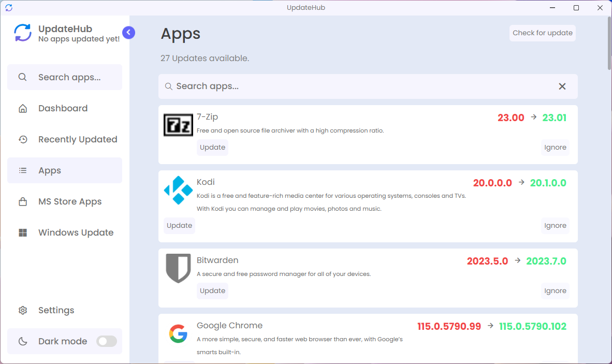Image resolution: width=612 pixels, height=364 pixels.
Task: Click the Windows Update logo icon
Action: 23,232
